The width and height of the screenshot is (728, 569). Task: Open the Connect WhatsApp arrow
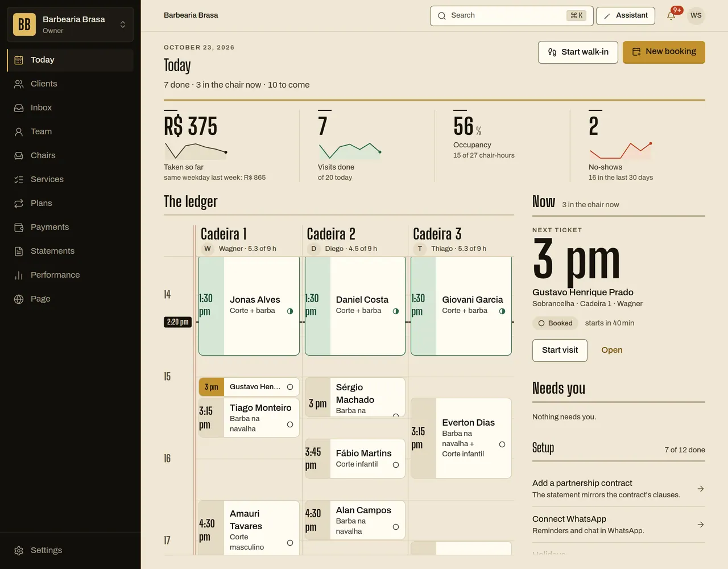pyautogui.click(x=701, y=525)
